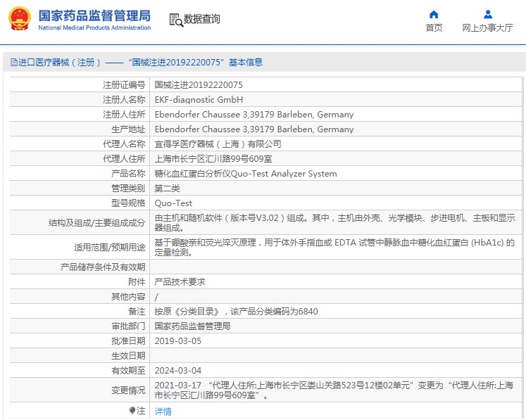526x420 pixels.
Task: Select EKF-diagnostic GmbH registrant name
Action: pyautogui.click(x=199, y=100)
